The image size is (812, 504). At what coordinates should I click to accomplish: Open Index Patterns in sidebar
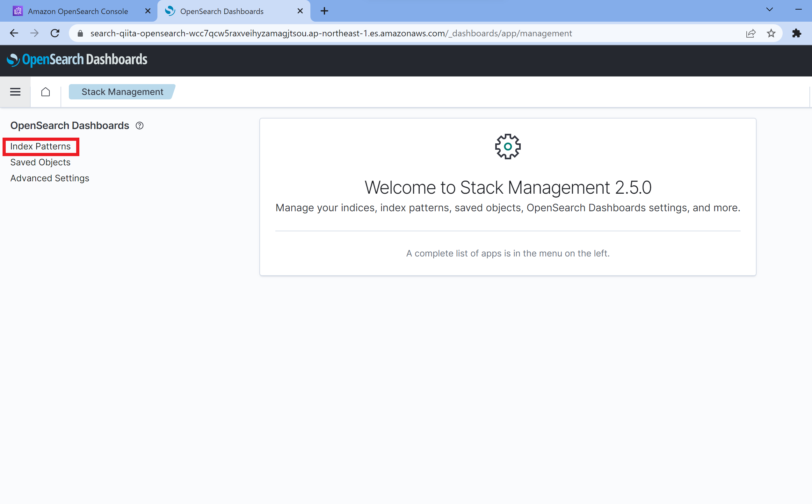pos(40,146)
